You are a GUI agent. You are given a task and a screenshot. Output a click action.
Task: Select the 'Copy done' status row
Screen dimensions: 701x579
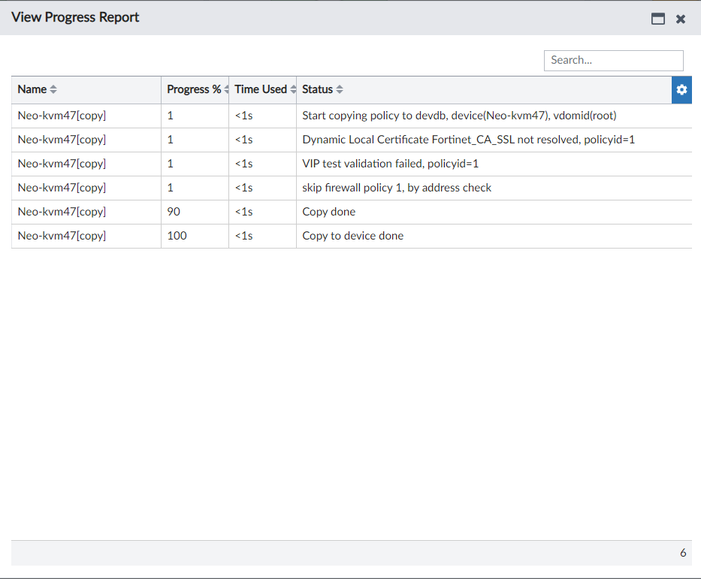tap(329, 212)
